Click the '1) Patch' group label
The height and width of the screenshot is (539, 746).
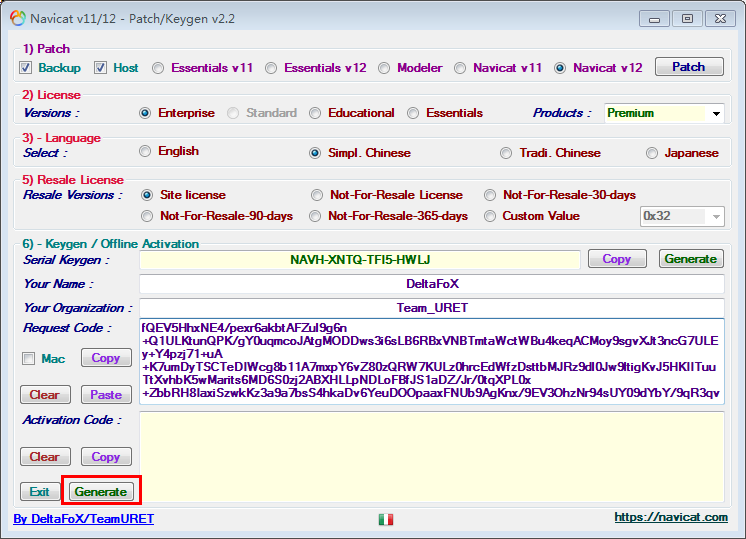point(46,49)
